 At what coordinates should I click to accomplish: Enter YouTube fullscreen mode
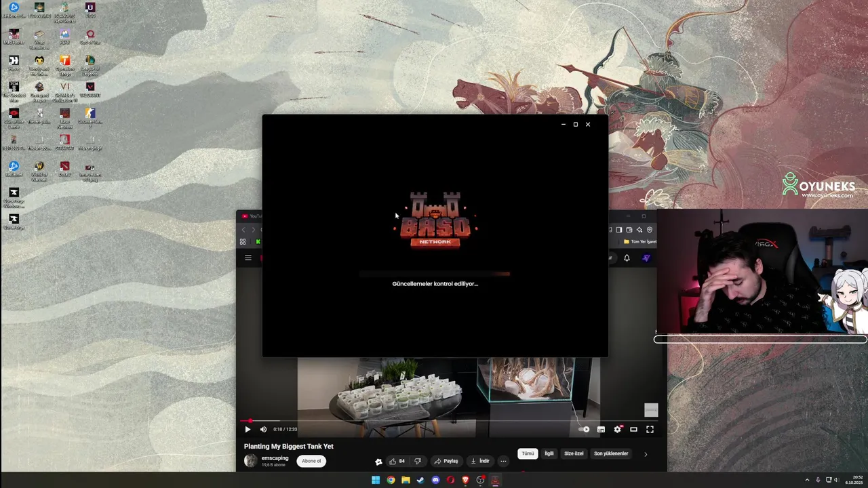(650, 429)
